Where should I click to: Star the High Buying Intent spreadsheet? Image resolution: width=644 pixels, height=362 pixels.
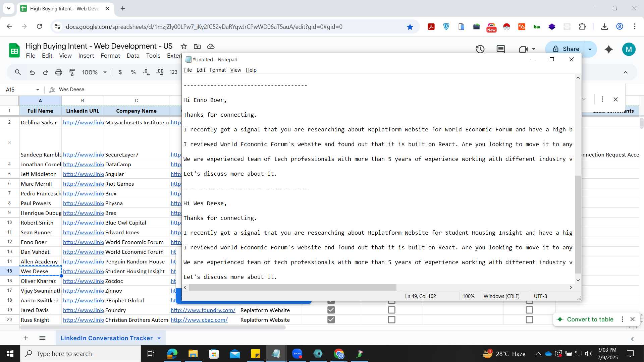coord(184,46)
